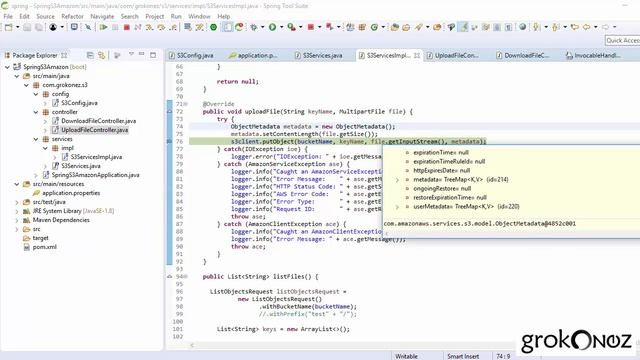Click the Step Over icon

click(x=161, y=27)
